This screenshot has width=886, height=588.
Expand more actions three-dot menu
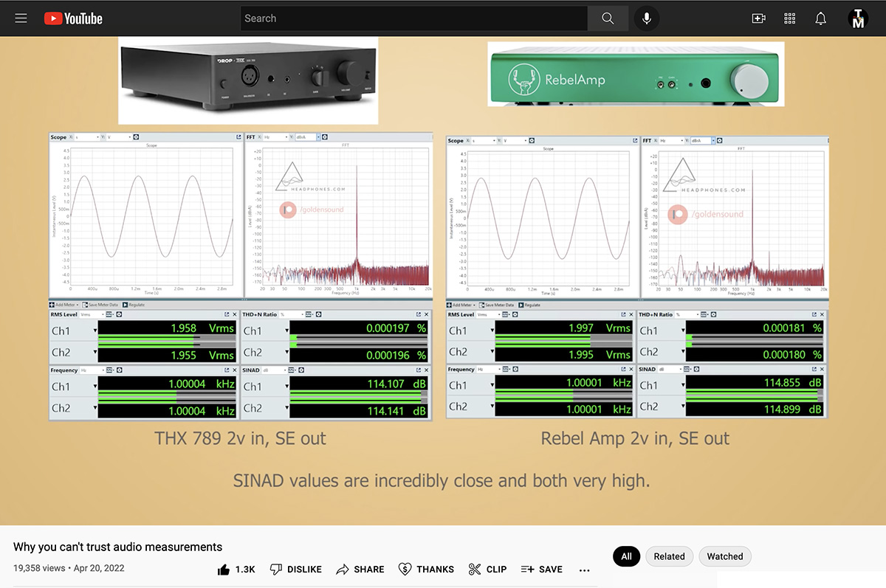click(585, 570)
